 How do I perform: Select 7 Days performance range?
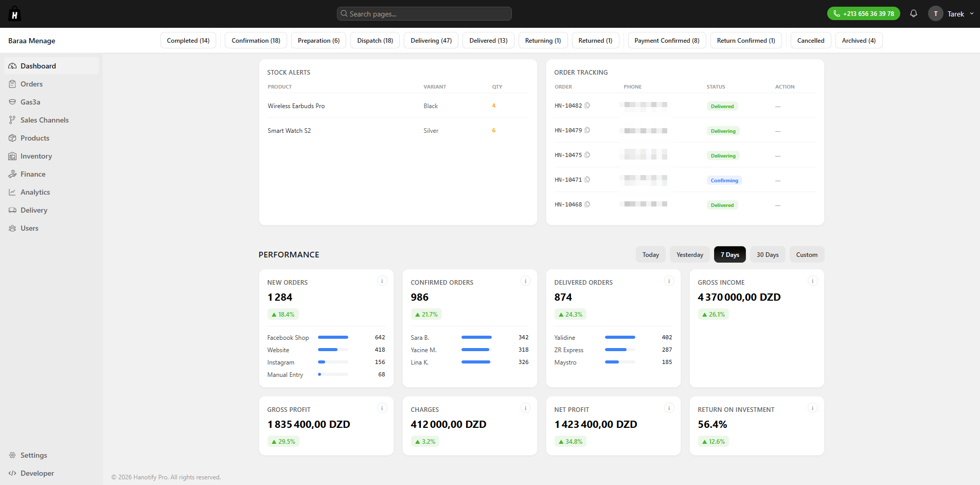pyautogui.click(x=730, y=254)
